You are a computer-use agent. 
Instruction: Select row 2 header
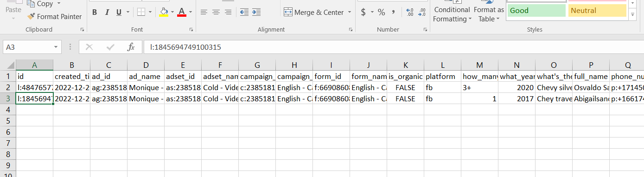point(8,87)
